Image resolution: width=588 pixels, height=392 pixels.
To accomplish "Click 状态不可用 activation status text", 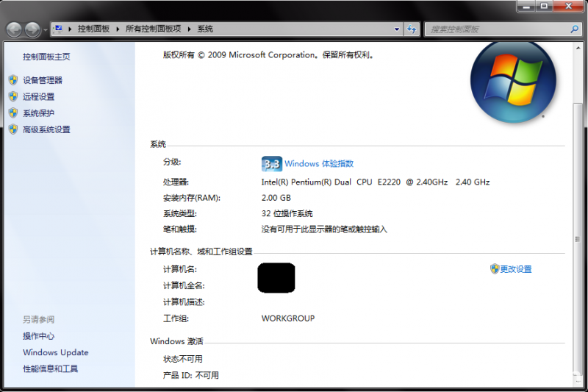I will pyautogui.click(x=183, y=360).
